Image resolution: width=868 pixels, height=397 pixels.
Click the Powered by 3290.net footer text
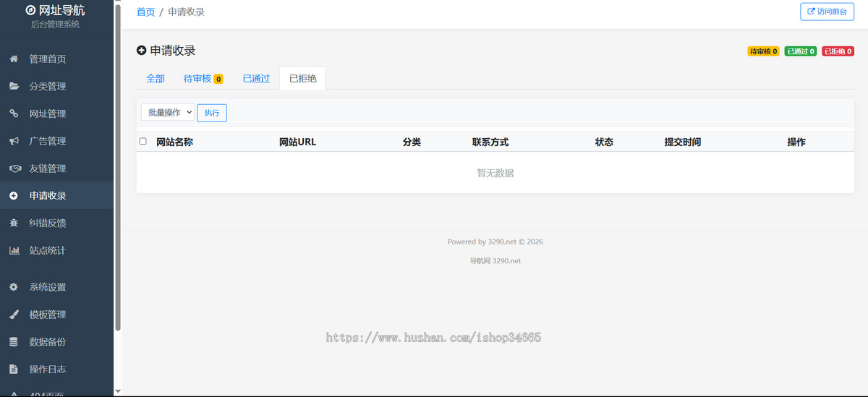(x=495, y=242)
